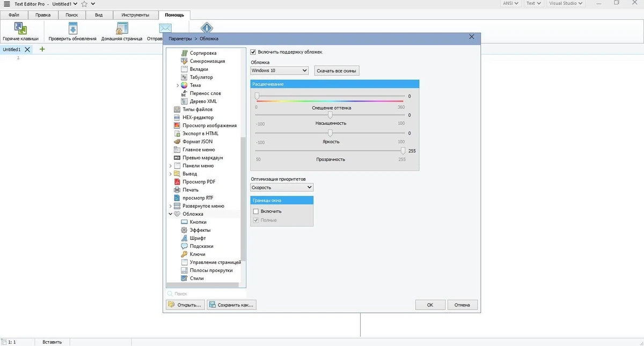
Task: Click the Скачать все скины button
Action: pos(336,71)
